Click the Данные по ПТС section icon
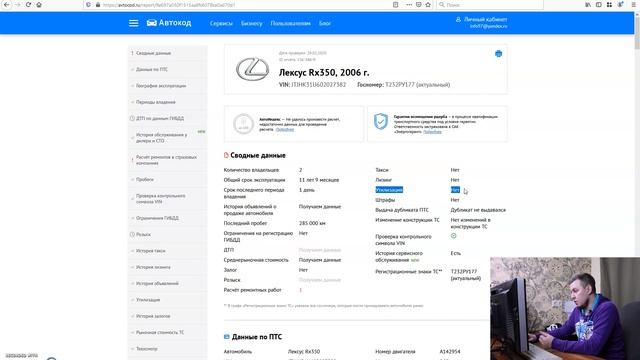Image resolution: width=640 pixels, height=360 pixels. pyautogui.click(x=227, y=337)
